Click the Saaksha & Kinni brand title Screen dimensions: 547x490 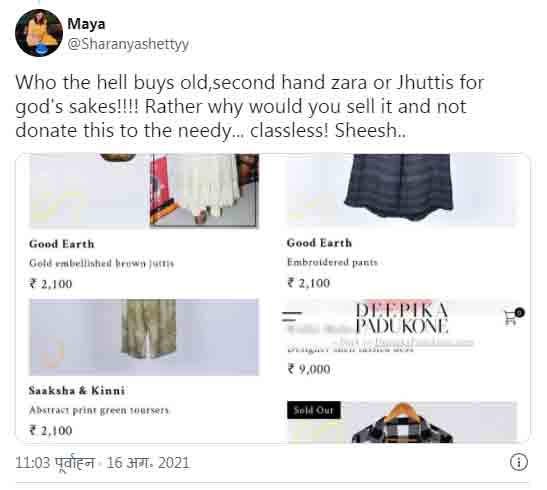[77, 391]
